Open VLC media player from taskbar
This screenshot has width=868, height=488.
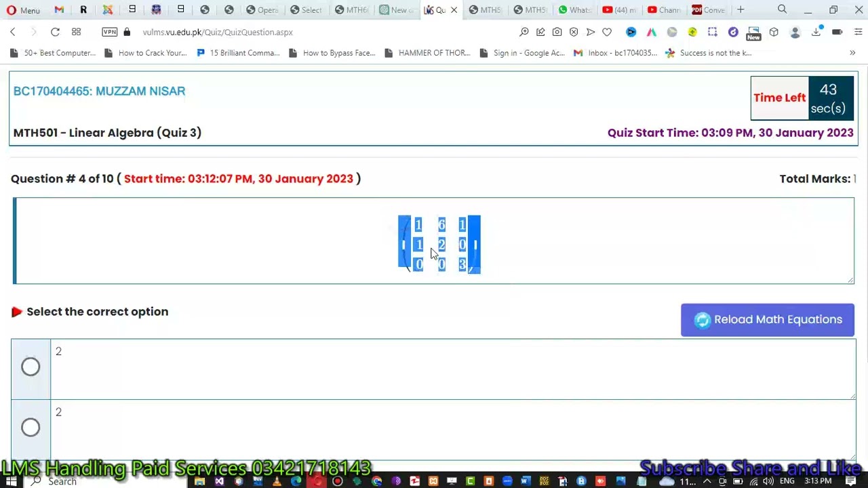pos(277,481)
